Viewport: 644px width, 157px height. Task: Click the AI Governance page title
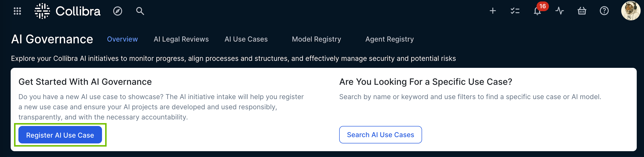pyautogui.click(x=52, y=39)
